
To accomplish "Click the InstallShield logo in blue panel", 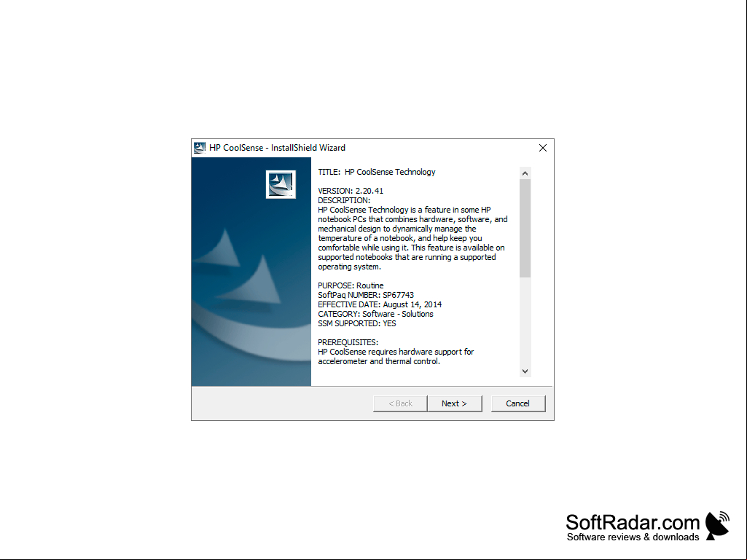I will pos(281,184).
